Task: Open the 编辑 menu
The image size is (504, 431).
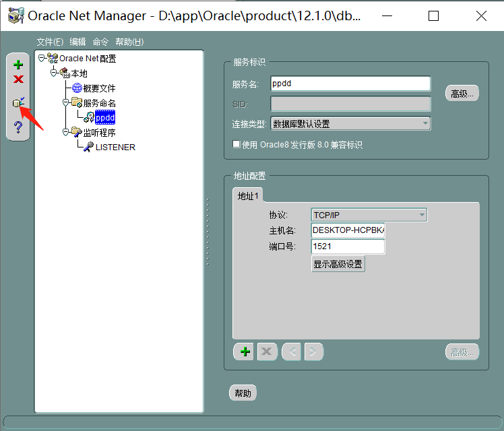Action: pos(77,42)
